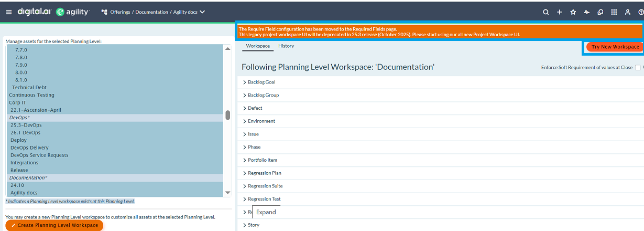This screenshot has width=644, height=231.
Task: Open the help question mark icon
Action: pos(641,12)
